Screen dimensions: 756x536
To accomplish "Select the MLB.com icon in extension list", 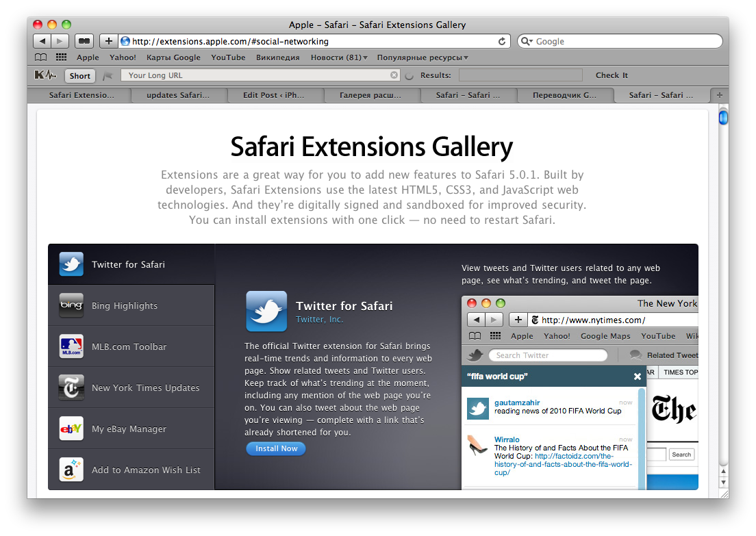I will [71, 346].
